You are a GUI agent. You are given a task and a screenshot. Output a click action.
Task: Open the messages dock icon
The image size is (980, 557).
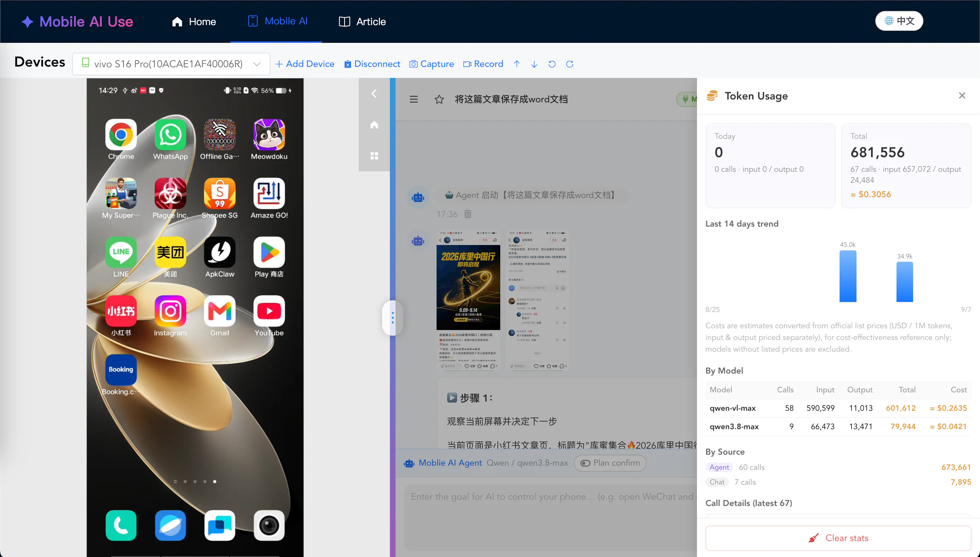pyautogui.click(x=220, y=525)
